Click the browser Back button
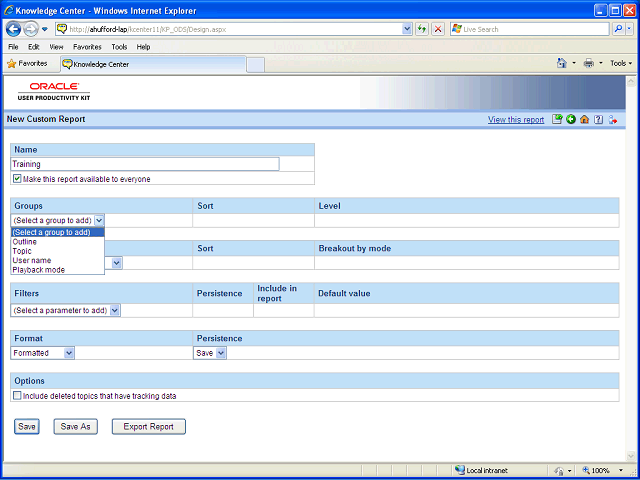Viewport: 640px width, 480px height. [13, 29]
